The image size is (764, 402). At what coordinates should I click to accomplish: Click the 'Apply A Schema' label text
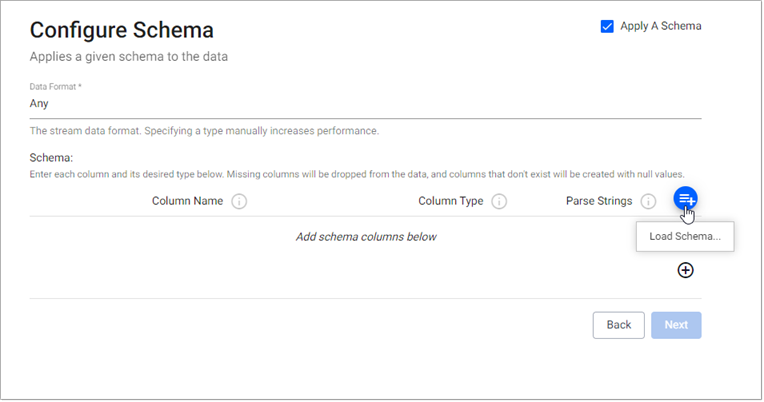661,26
